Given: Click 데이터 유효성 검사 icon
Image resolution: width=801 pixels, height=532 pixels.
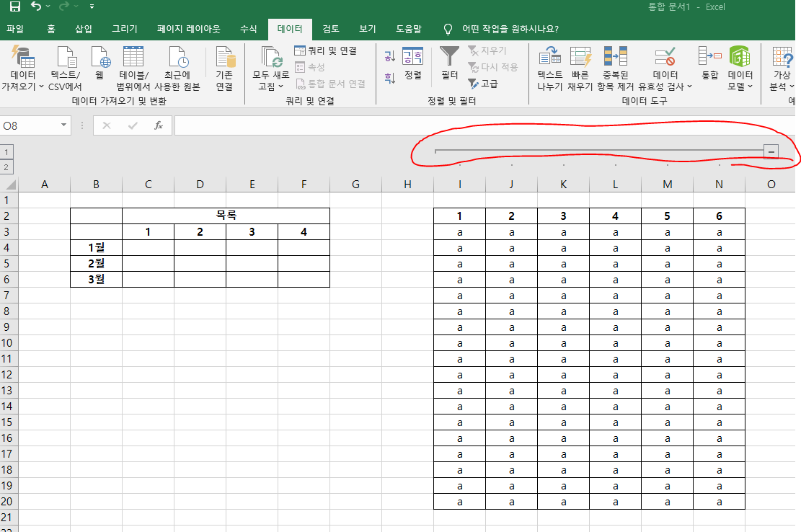Looking at the screenshot, I should 665,57.
